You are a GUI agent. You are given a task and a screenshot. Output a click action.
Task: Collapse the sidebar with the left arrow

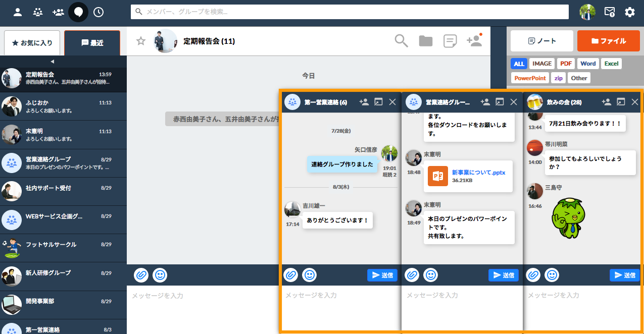click(x=53, y=62)
